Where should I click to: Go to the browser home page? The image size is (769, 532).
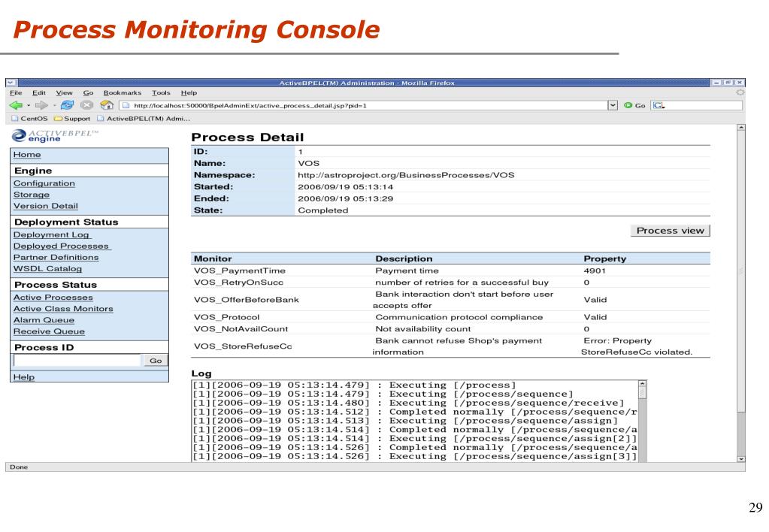107,105
